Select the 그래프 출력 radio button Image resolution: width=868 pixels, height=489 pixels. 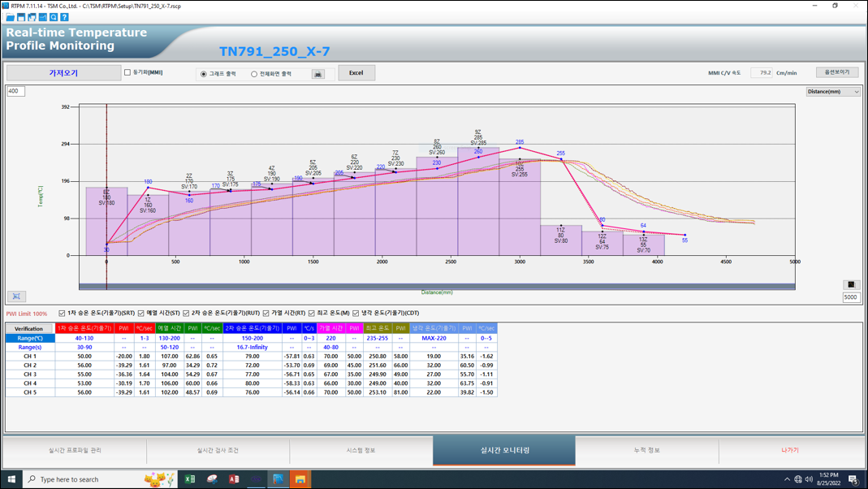(204, 74)
